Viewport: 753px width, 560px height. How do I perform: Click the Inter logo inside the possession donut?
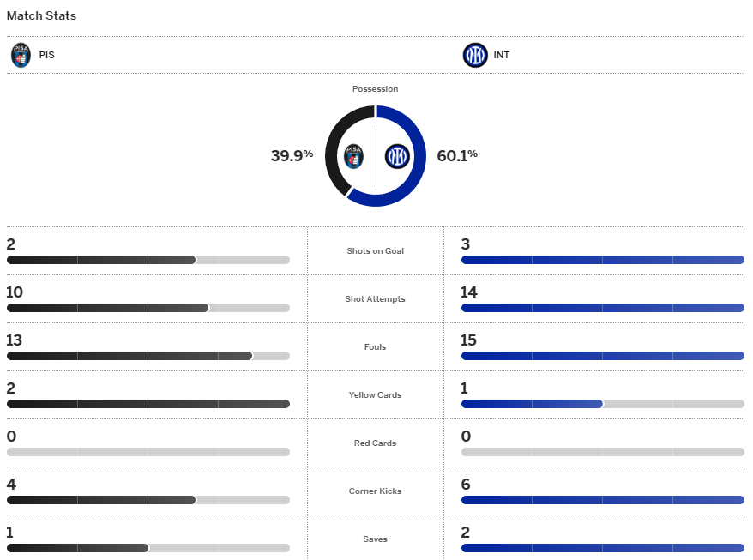tap(397, 156)
